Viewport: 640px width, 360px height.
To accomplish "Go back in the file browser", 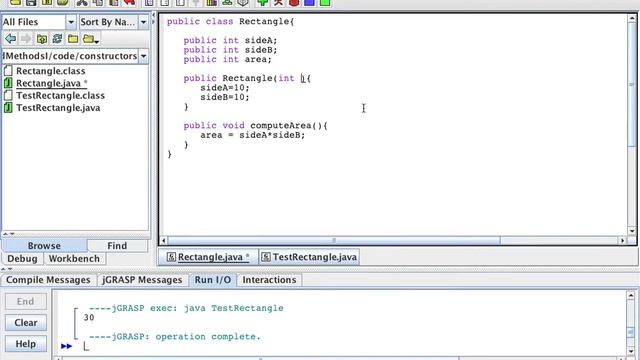I will click(11, 39).
